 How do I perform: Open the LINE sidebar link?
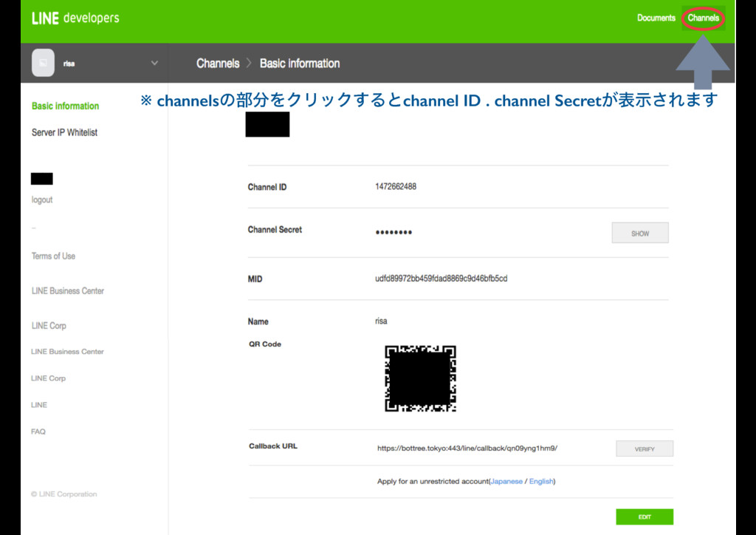39,405
